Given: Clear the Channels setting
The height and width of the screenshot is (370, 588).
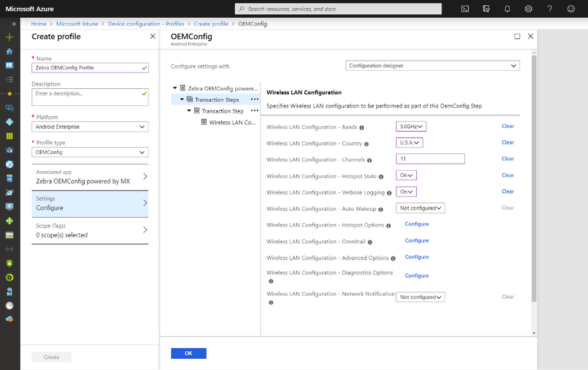Looking at the screenshot, I should pos(508,159).
